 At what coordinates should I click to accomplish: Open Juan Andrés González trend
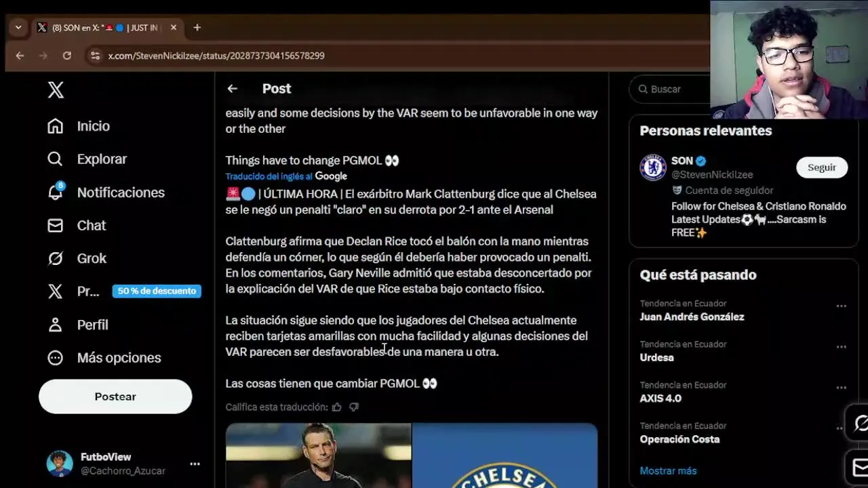click(692, 317)
